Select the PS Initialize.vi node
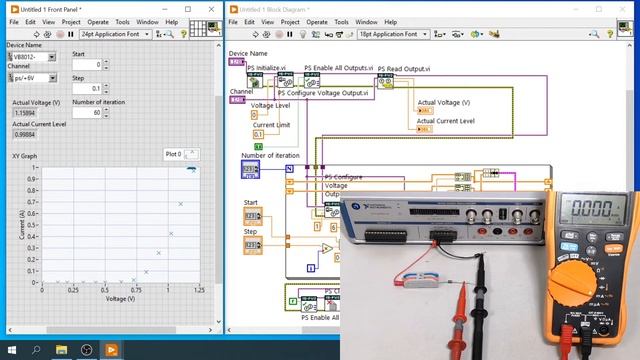 (x=255, y=80)
